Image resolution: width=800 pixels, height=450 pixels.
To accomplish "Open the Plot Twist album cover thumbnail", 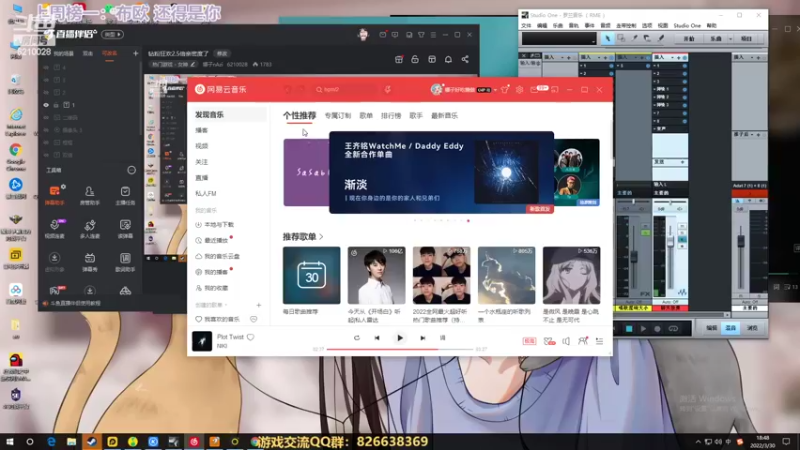I will (202, 341).
